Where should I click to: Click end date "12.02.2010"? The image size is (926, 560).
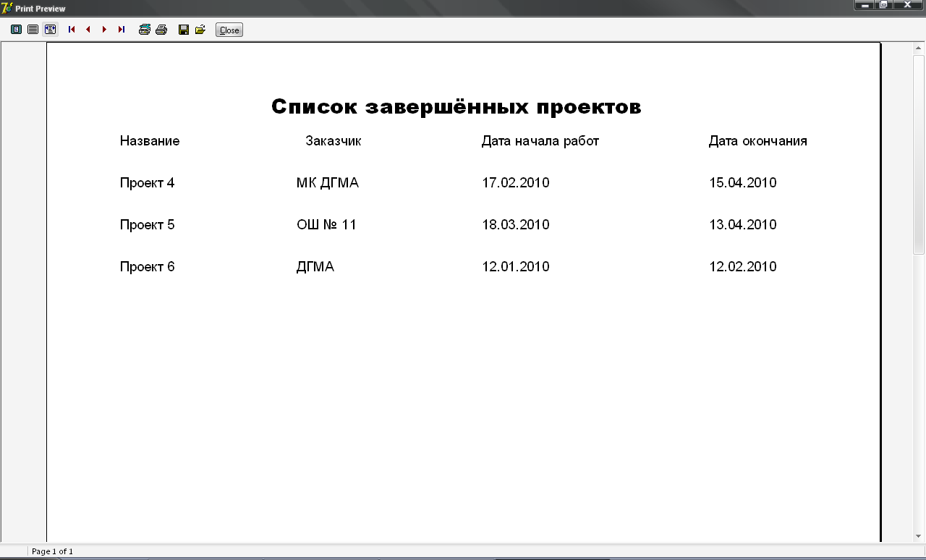tap(743, 267)
